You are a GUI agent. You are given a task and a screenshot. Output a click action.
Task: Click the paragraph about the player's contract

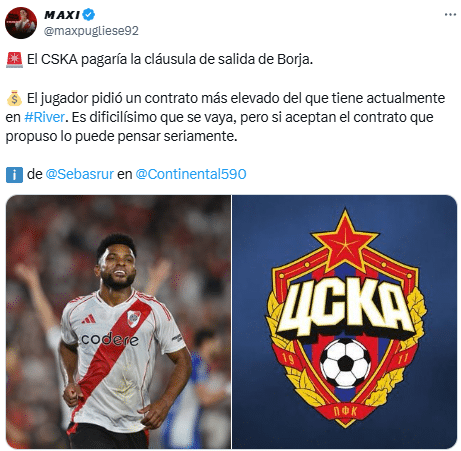pyautogui.click(x=225, y=117)
